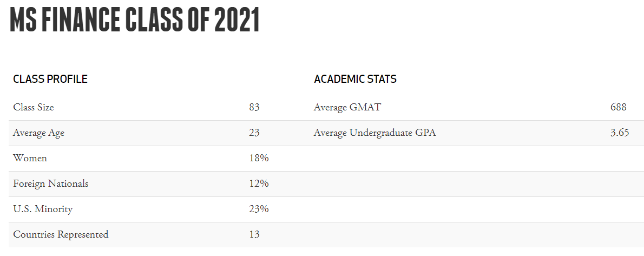Click the Average Age value 23
This screenshot has width=644, height=256.
[254, 133]
